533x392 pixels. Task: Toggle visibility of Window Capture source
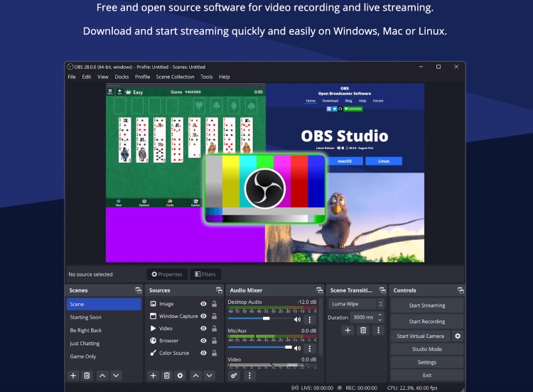(203, 316)
